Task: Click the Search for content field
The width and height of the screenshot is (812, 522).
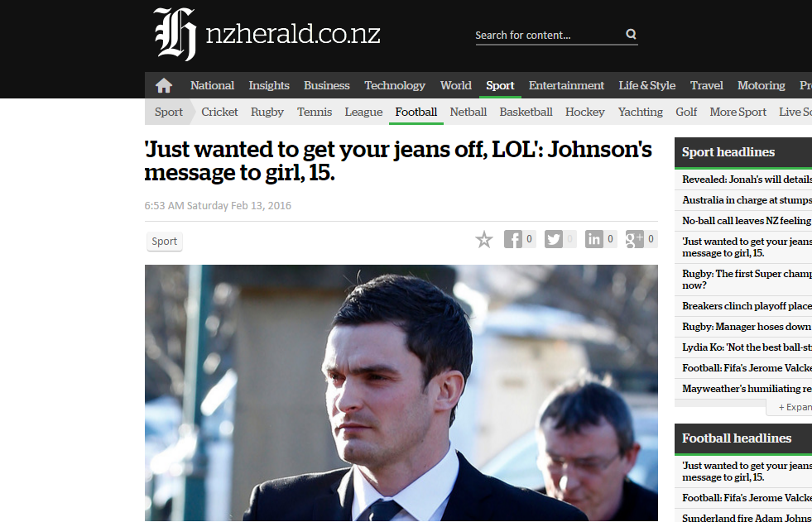Action: [549, 36]
